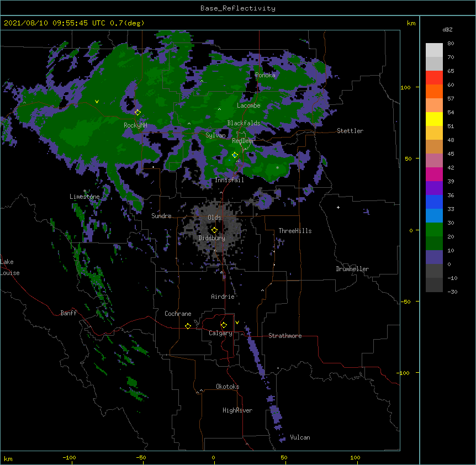Image resolution: width=476 pixels, height=465 pixels.
Task: Click the 80 value on dBZ scale
Action: (451, 44)
